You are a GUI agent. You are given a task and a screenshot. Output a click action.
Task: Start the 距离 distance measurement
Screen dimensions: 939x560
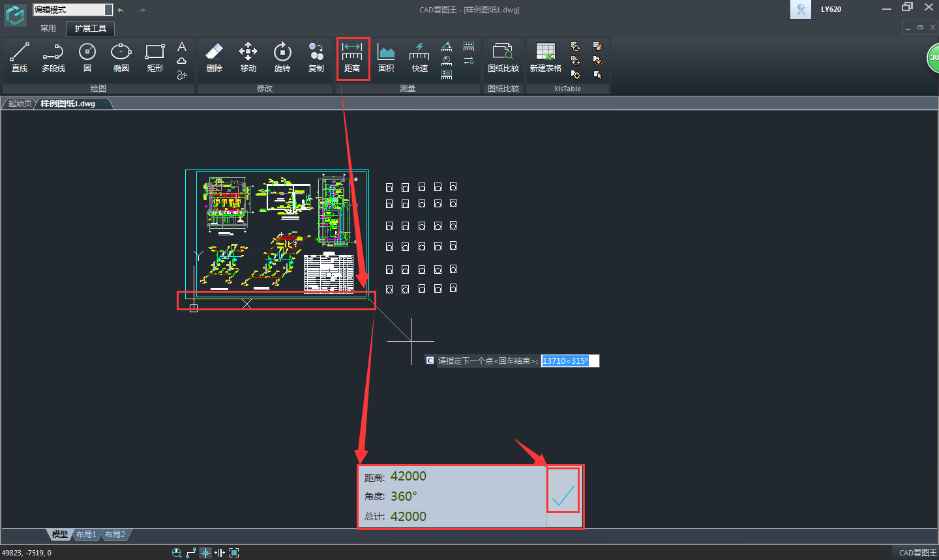point(352,57)
